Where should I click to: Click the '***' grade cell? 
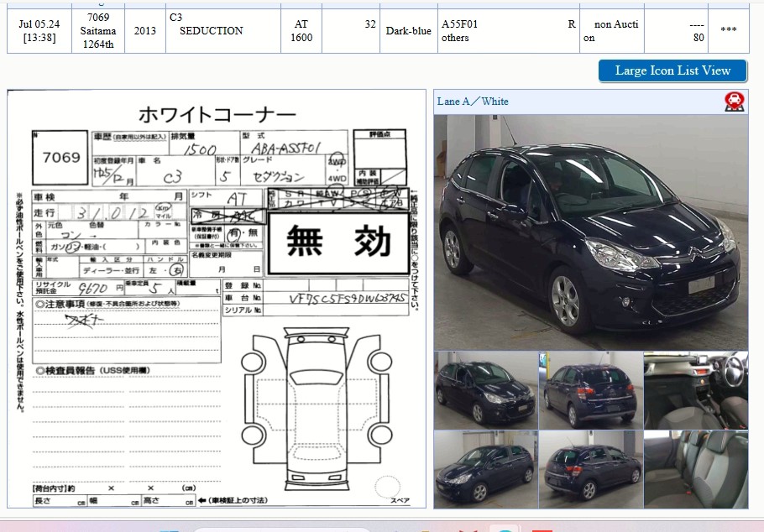point(729,31)
